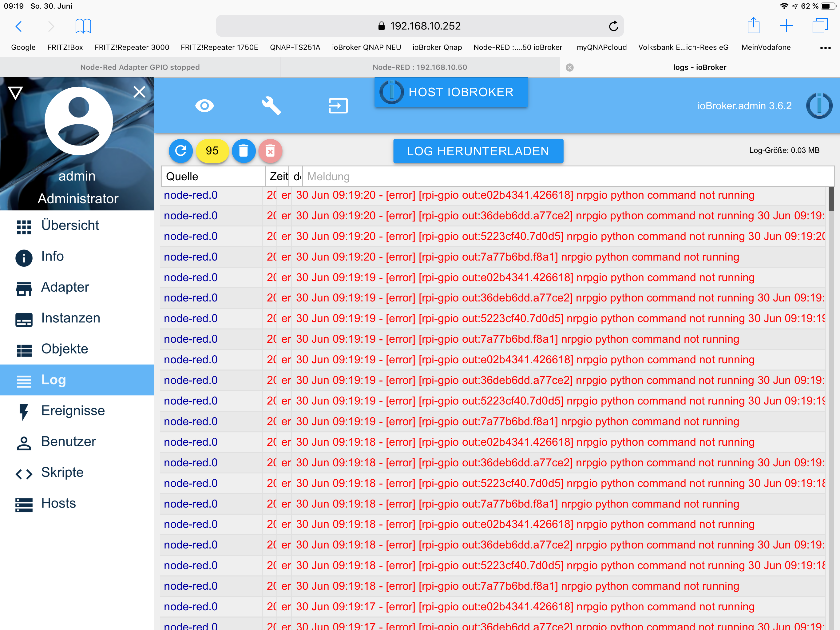Open the Instanzen menu item
The image size is (840, 630).
(x=71, y=318)
